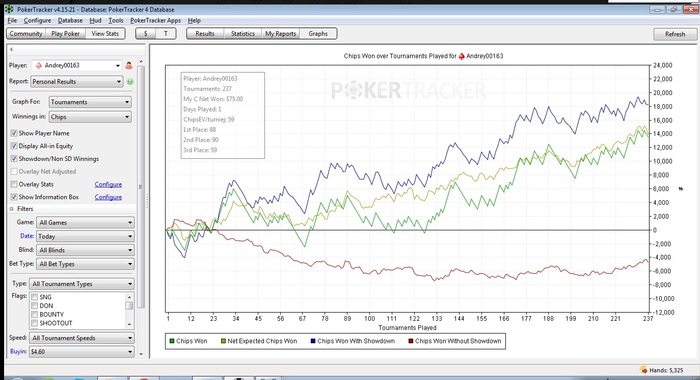Collapse the Filters section

[x=12, y=209]
